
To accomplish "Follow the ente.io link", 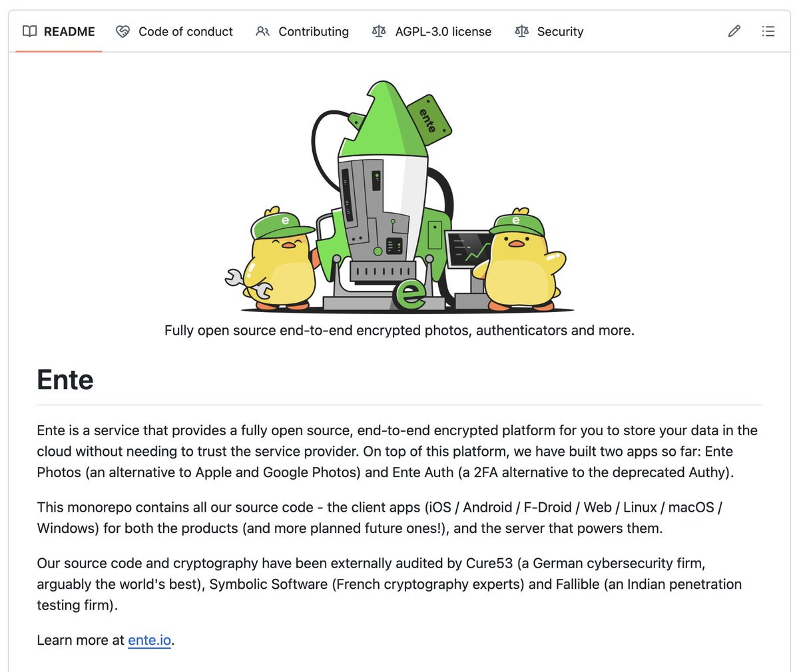I will pyautogui.click(x=149, y=640).
